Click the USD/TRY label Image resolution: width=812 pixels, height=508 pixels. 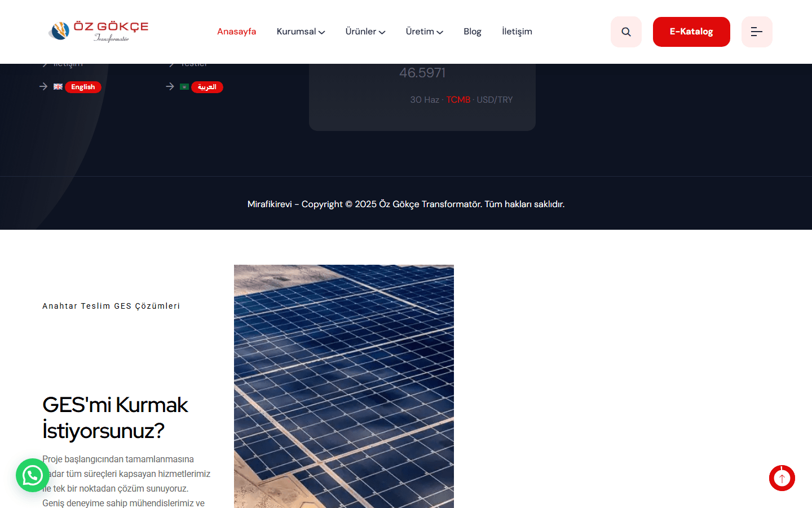pos(495,100)
